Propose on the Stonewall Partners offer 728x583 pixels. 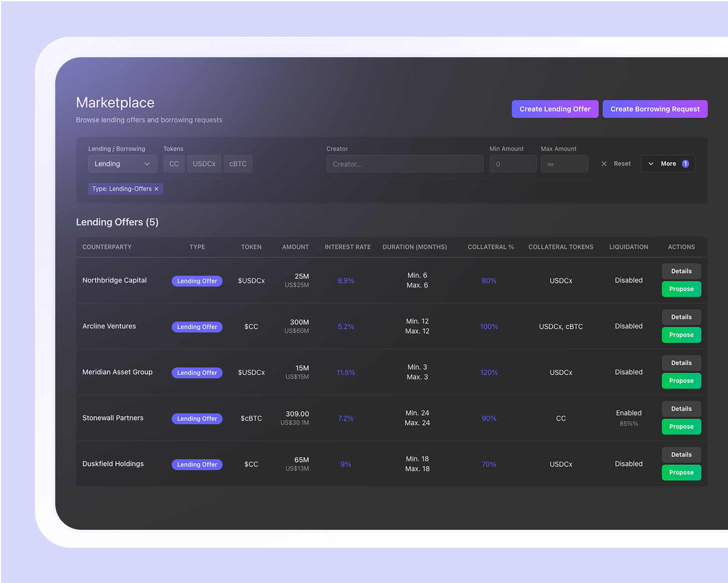click(x=681, y=426)
